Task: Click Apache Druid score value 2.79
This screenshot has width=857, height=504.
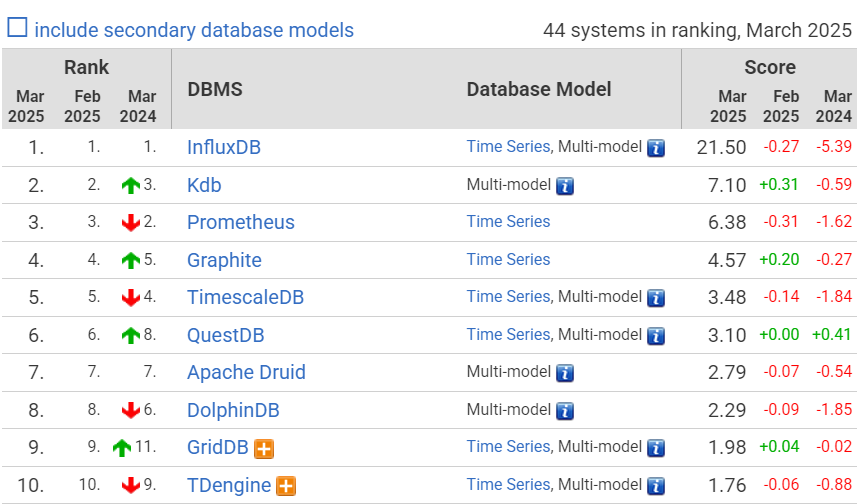Action: (x=726, y=372)
